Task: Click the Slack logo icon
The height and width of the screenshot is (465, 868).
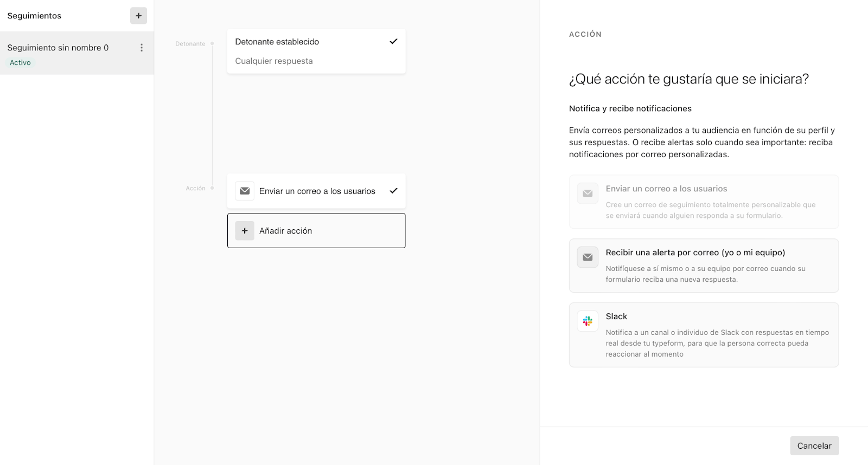Action: point(588,321)
